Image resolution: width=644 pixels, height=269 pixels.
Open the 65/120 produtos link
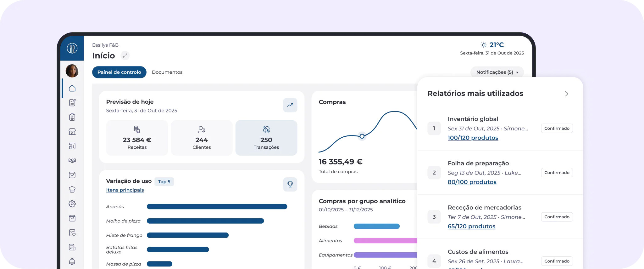(471, 226)
